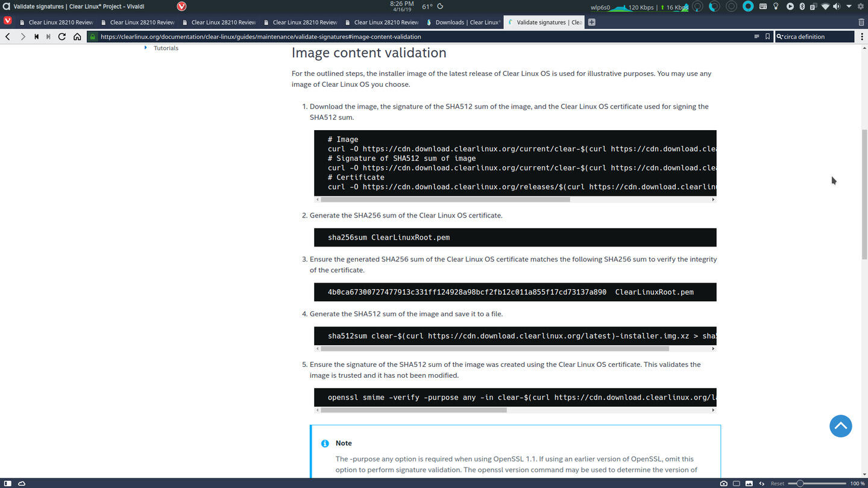Click scroll-right arrow on first code block

point(713,199)
